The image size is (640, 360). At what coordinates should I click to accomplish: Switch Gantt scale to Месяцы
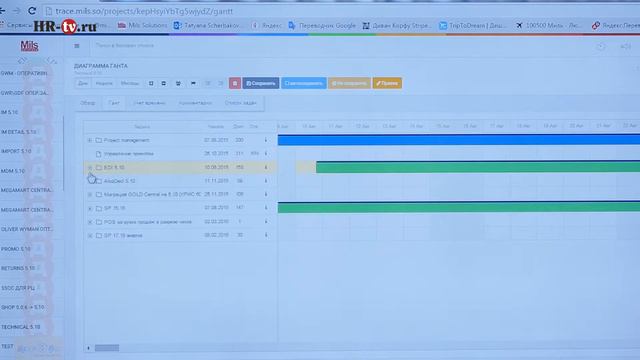click(x=130, y=83)
